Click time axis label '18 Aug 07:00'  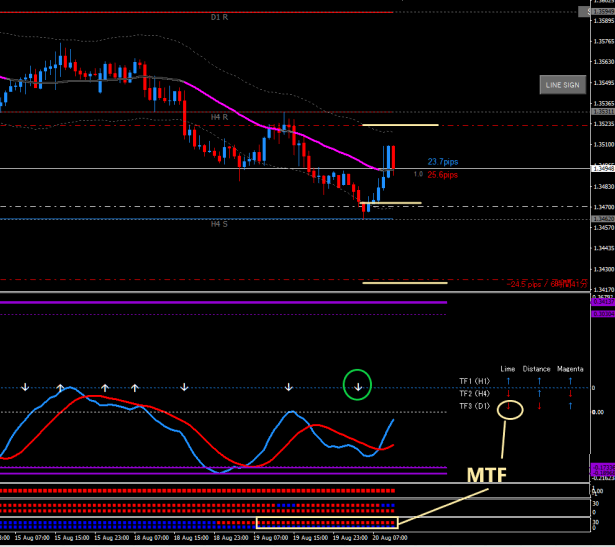[151, 538]
